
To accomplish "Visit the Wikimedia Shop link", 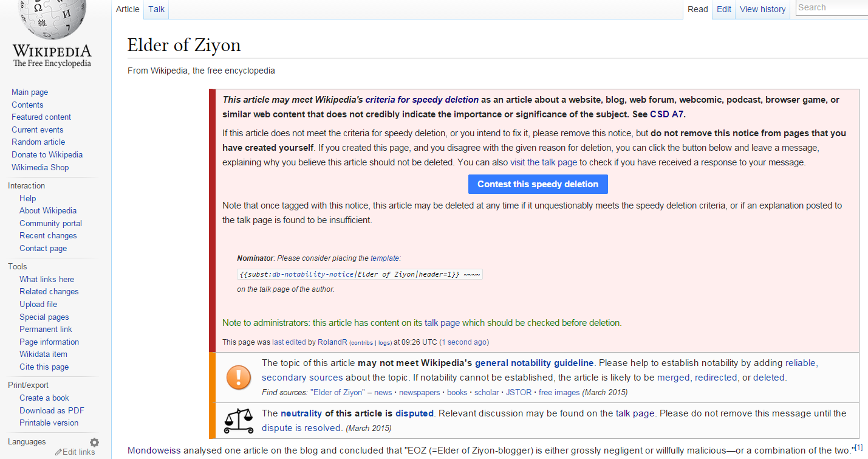I will tap(40, 168).
